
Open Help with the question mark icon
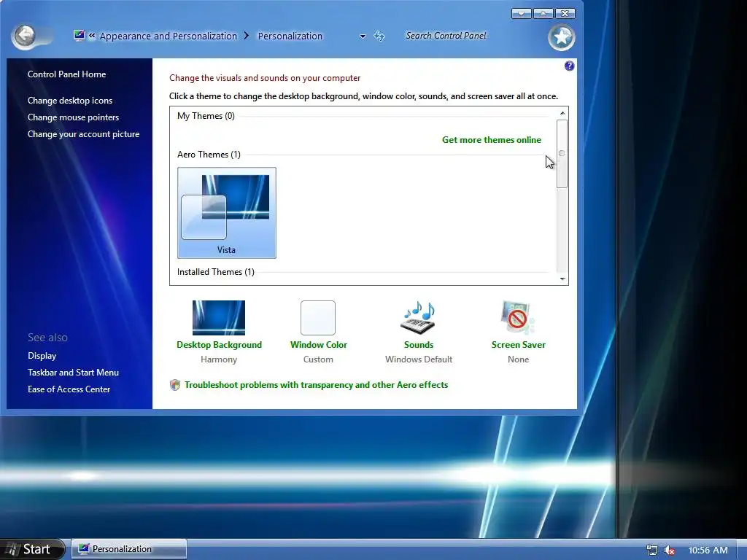pyautogui.click(x=569, y=66)
